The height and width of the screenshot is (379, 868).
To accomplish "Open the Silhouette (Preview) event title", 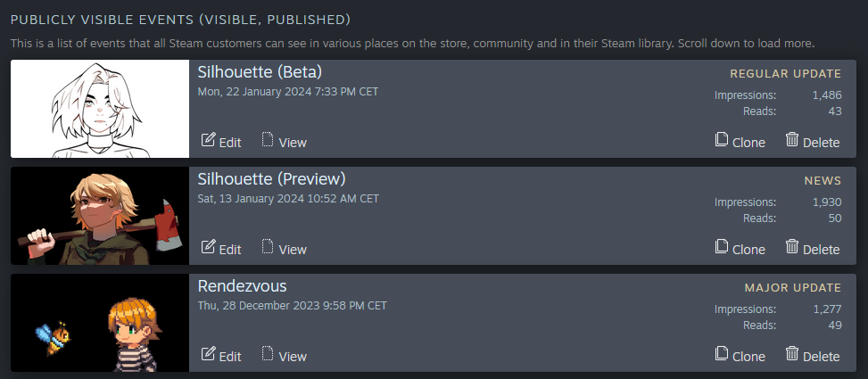I will [271, 178].
